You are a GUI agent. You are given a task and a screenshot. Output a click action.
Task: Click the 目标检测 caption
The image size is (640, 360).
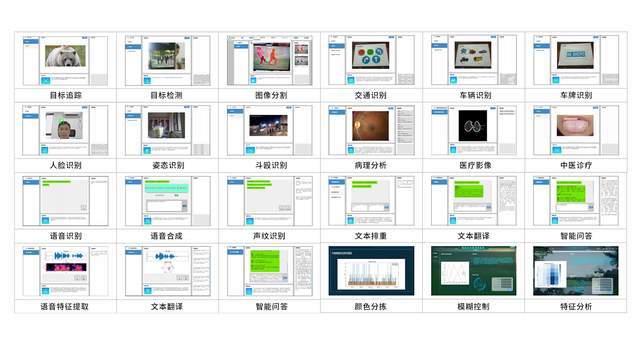(x=166, y=95)
